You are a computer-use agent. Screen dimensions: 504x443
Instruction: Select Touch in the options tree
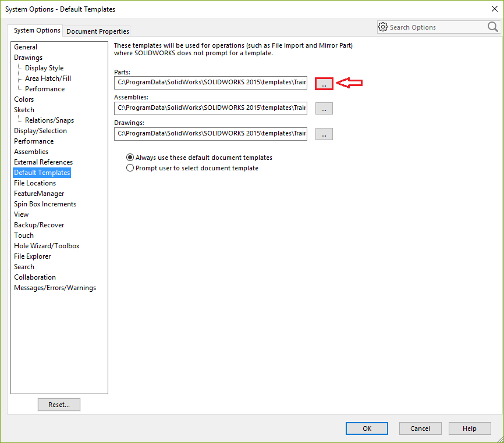[x=24, y=235]
